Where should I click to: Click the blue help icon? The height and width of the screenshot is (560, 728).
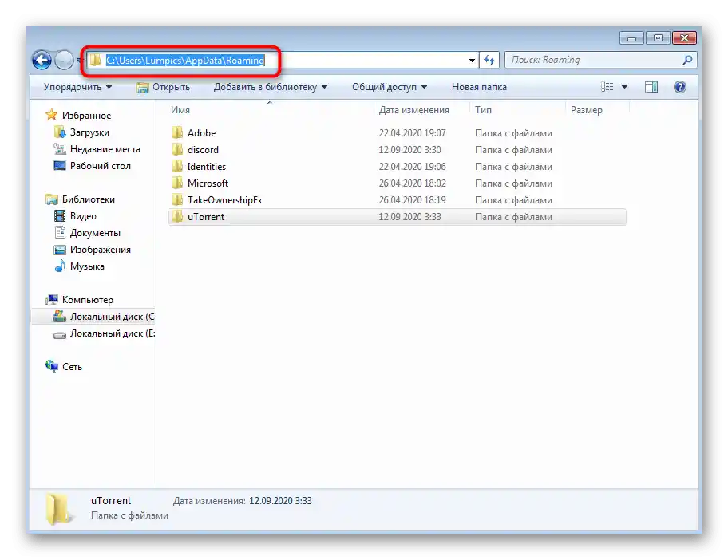pyautogui.click(x=680, y=87)
